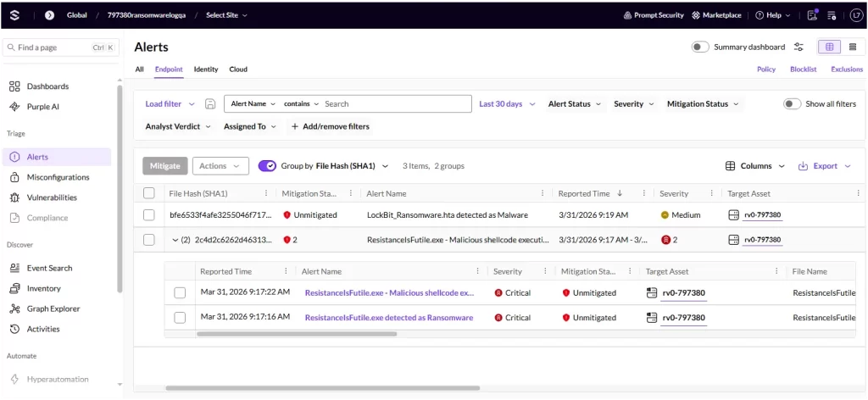
Task: Open the Mitigation Status filter dropdown
Action: (703, 104)
